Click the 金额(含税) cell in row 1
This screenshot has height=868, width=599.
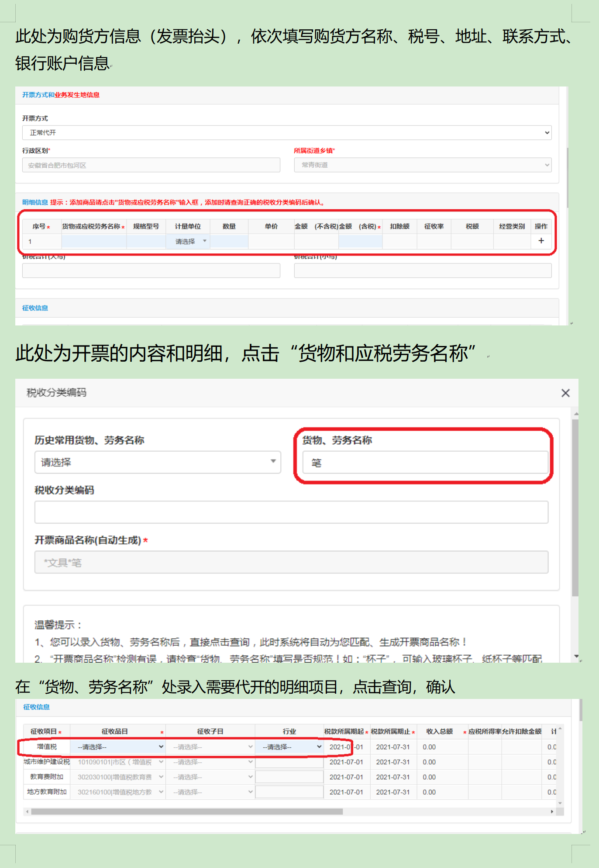coord(360,242)
